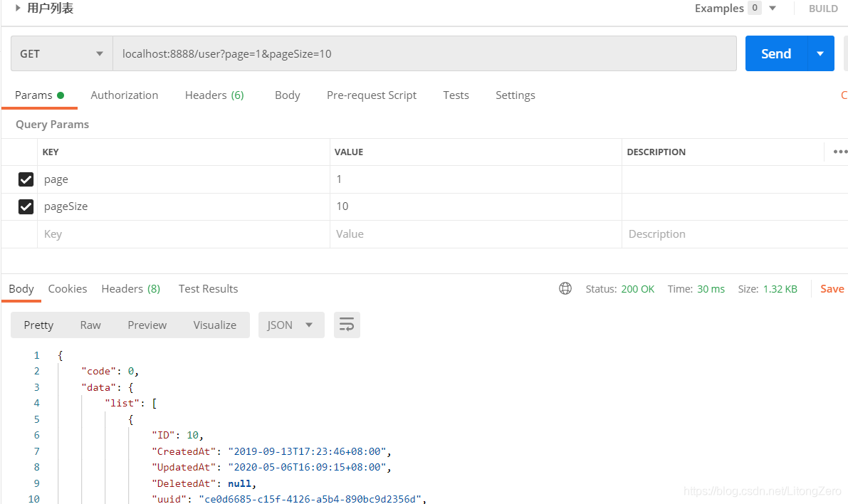Open the request Headers (6) tab
Screen dimensions: 848x504
click(x=214, y=95)
